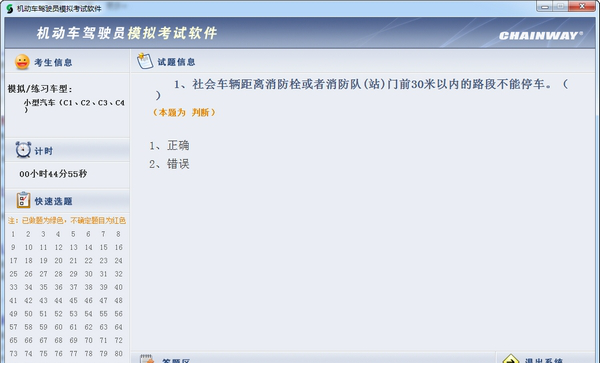This screenshot has width=600, height=377.
Task: Jump to question 80 in quick select
Action: pyautogui.click(x=119, y=354)
